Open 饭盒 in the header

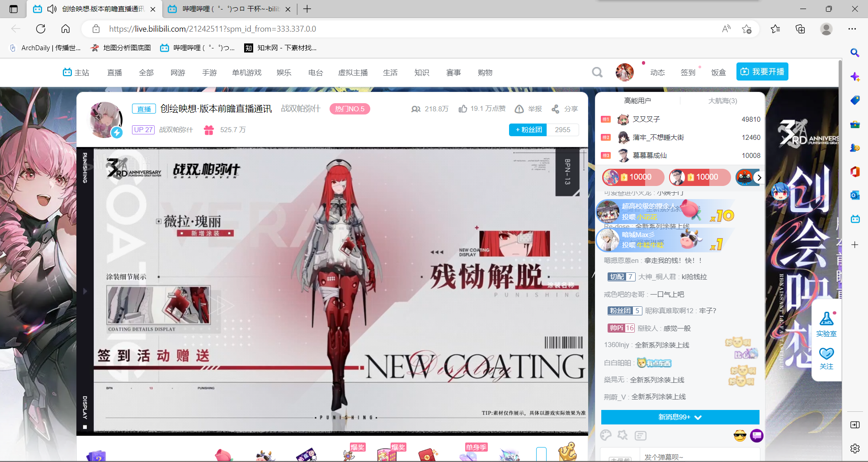click(x=718, y=72)
